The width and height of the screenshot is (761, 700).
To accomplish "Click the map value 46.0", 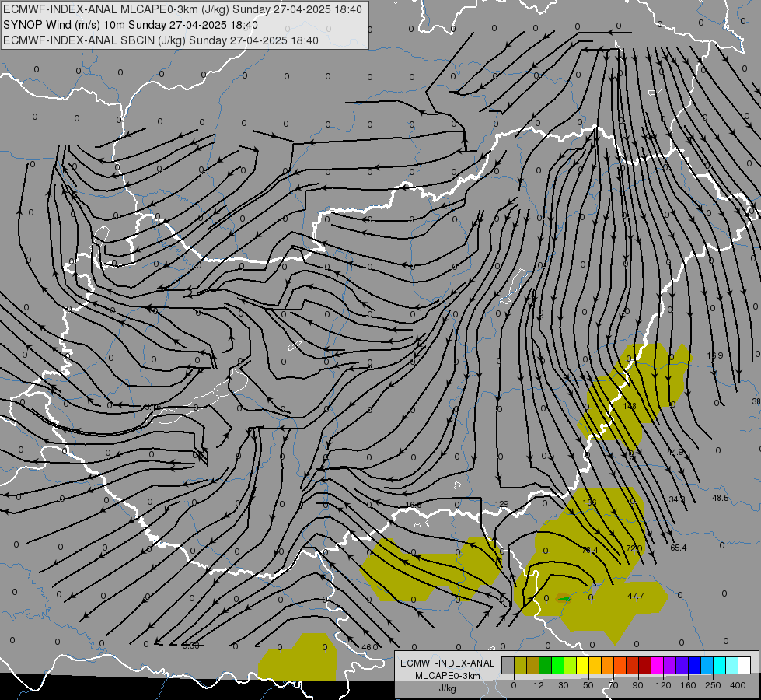I will pos(370,647).
